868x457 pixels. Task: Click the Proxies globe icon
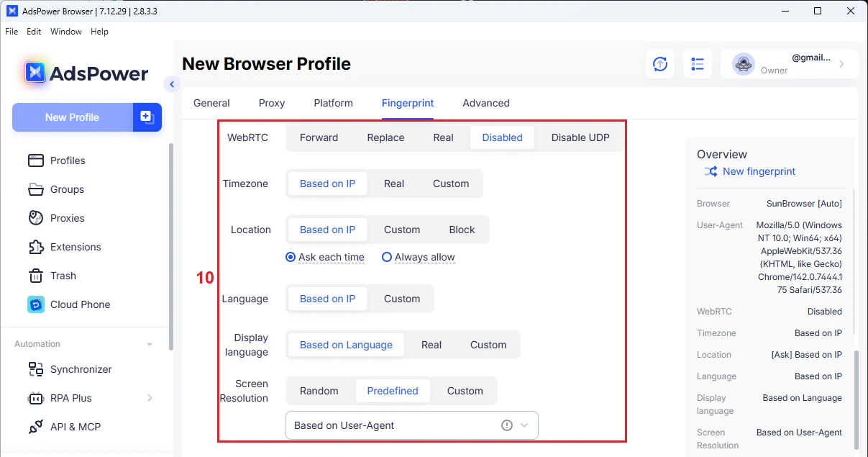36,218
